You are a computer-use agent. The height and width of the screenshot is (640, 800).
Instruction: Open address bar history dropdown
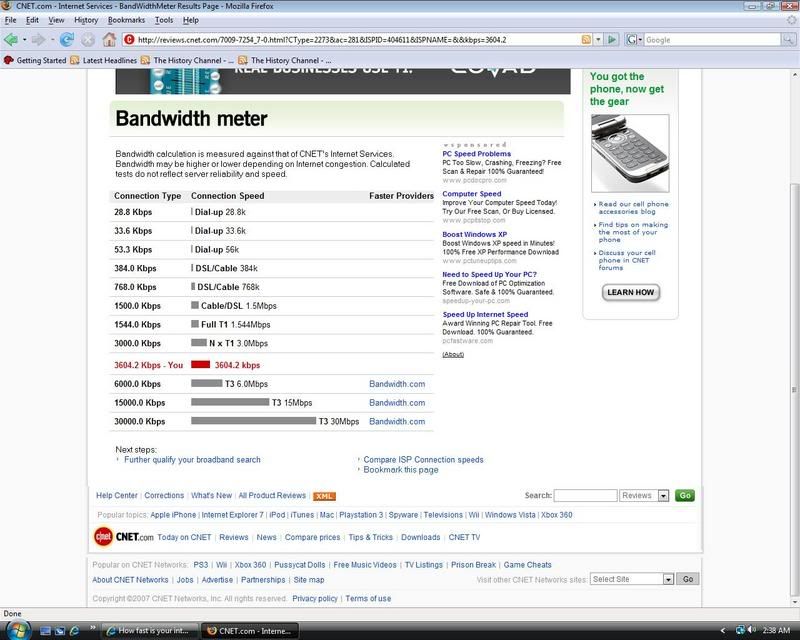pyautogui.click(x=598, y=40)
